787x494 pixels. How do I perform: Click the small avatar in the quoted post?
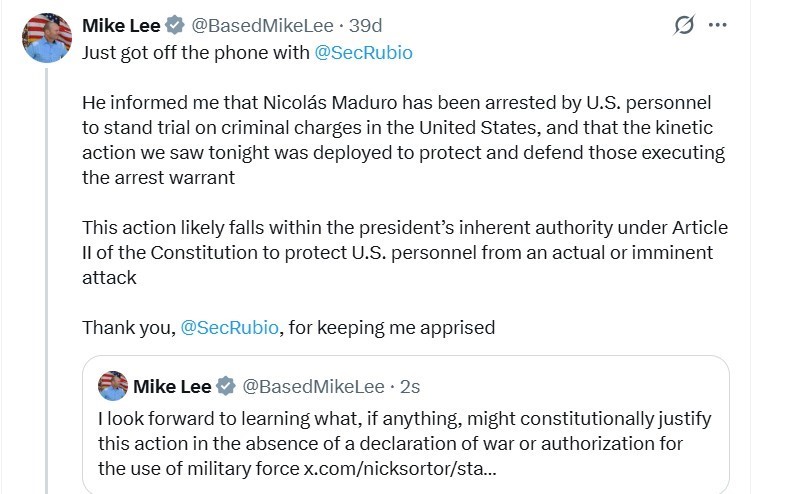click(x=112, y=386)
